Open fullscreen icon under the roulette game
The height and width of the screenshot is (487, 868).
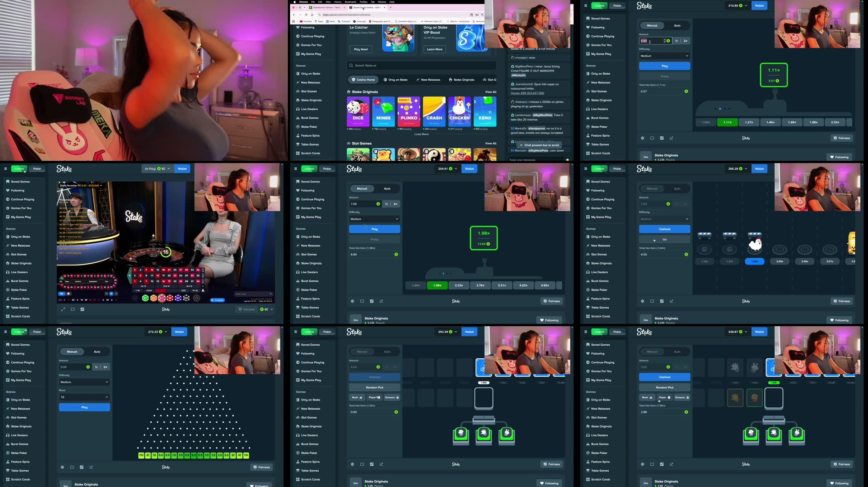click(x=63, y=309)
